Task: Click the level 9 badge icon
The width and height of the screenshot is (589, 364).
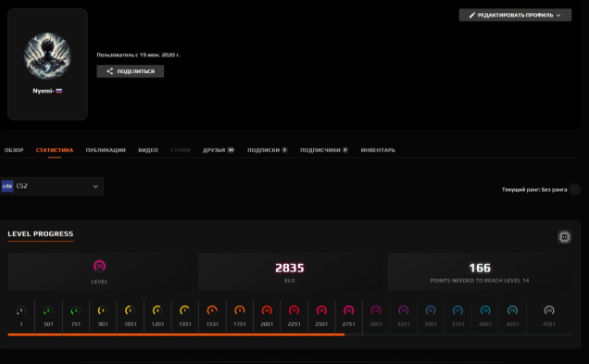Action: (x=240, y=310)
